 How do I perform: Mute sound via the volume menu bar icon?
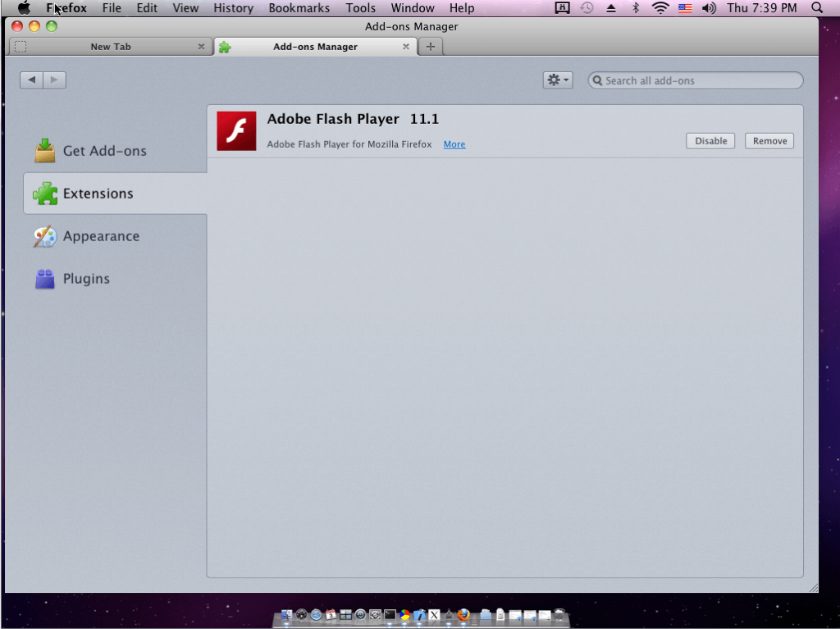click(x=709, y=8)
